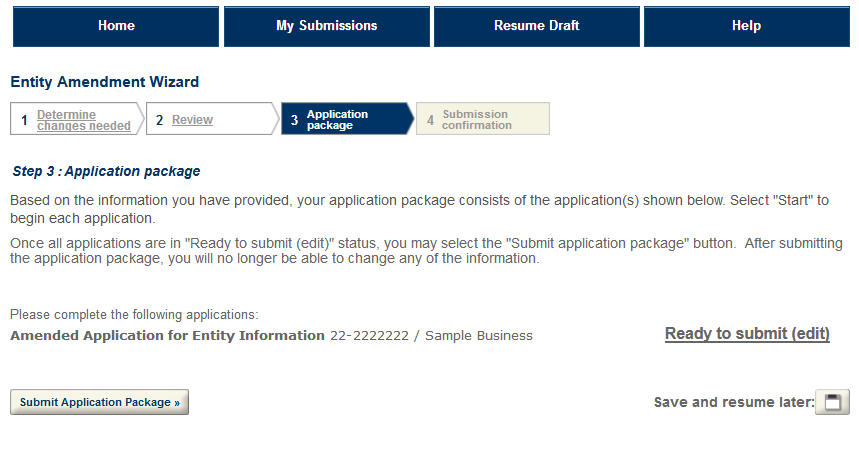Click the Entity Amendment Wizard heading
Image resolution: width=859 pixels, height=449 pixels.
[104, 82]
